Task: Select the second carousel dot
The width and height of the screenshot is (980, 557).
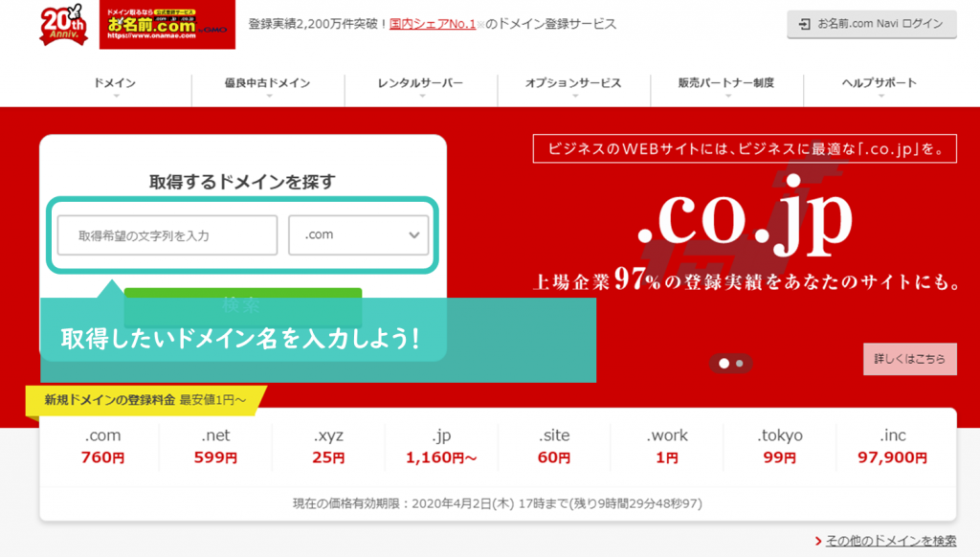Action: pos(740,364)
